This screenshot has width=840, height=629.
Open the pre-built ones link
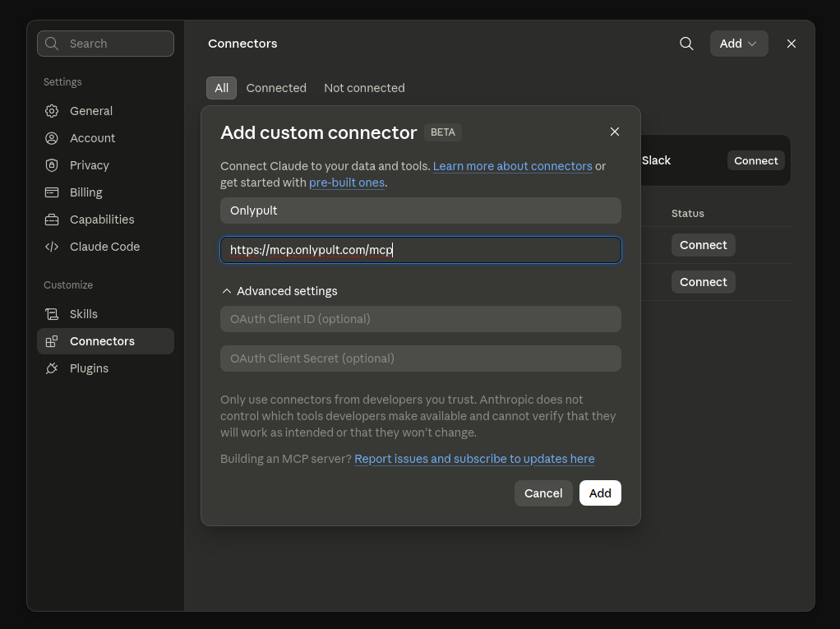[x=347, y=183]
